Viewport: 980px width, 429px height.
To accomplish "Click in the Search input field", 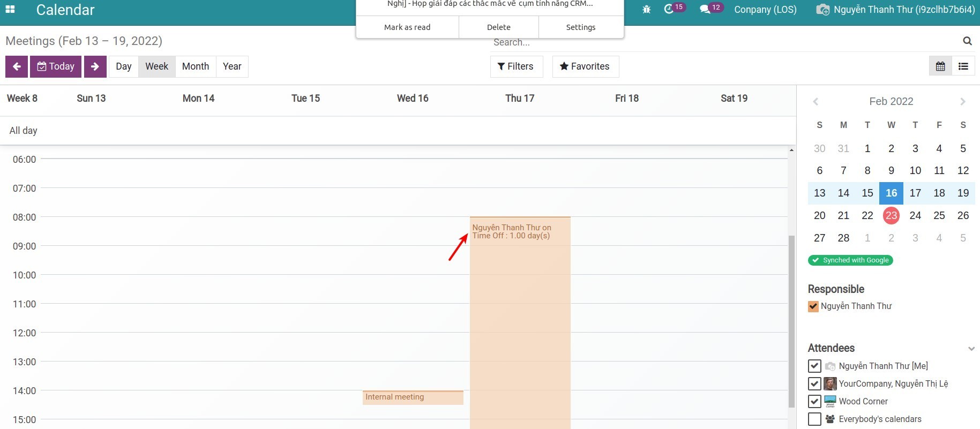I will click(x=723, y=42).
